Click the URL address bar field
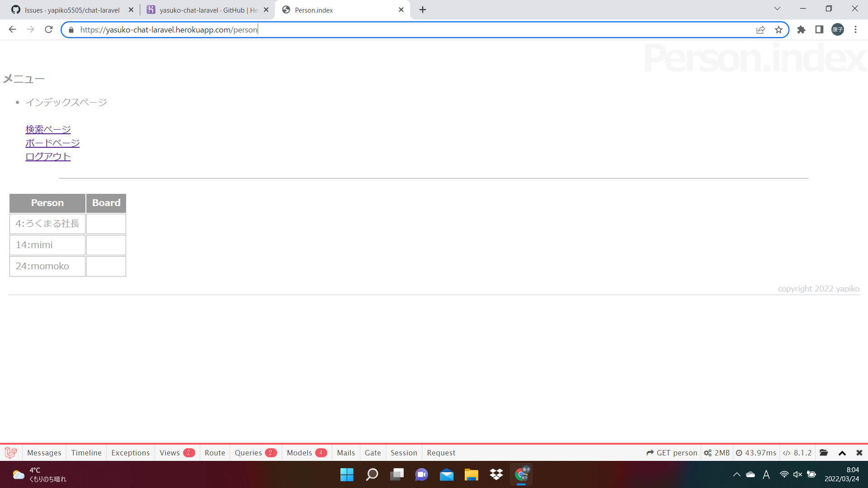Image resolution: width=868 pixels, height=488 pixels. [407, 30]
